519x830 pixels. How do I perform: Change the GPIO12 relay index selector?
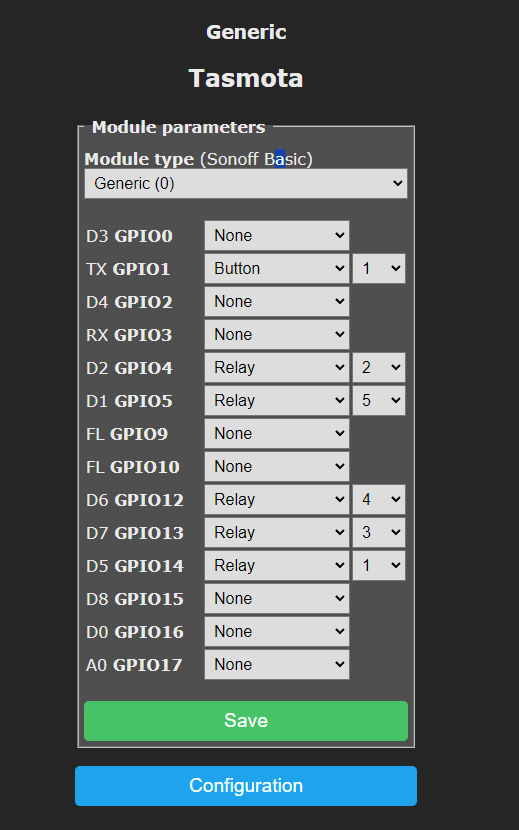click(x=379, y=500)
